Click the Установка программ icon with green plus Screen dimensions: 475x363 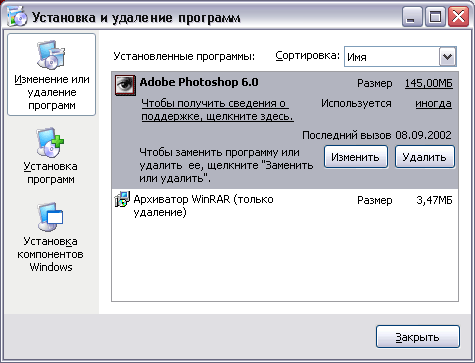point(50,143)
